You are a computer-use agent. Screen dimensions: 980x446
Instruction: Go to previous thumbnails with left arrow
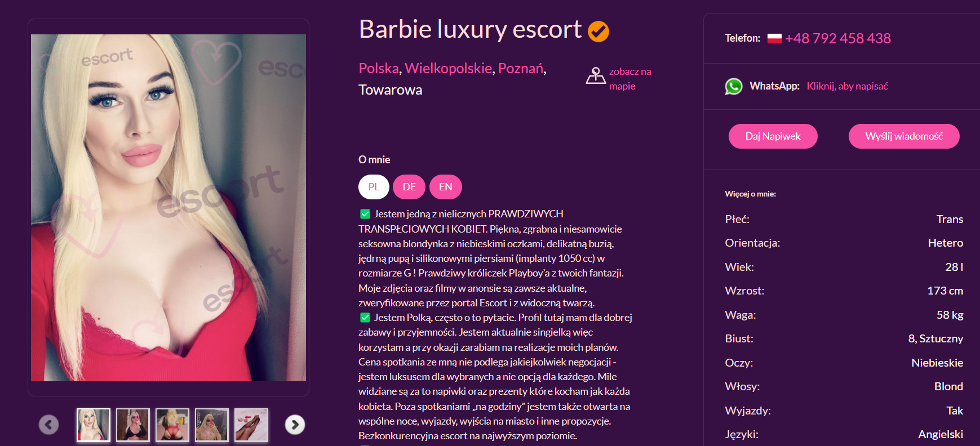pyautogui.click(x=49, y=425)
